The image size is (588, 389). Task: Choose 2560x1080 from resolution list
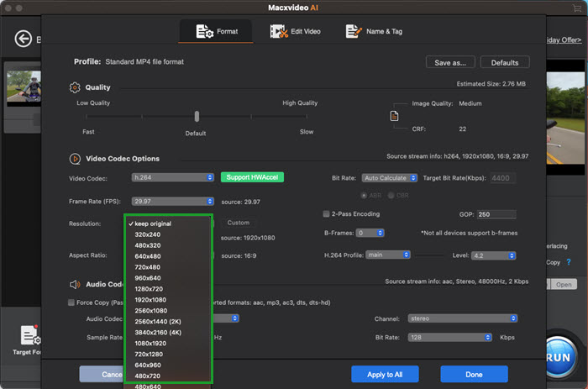[x=168, y=311]
